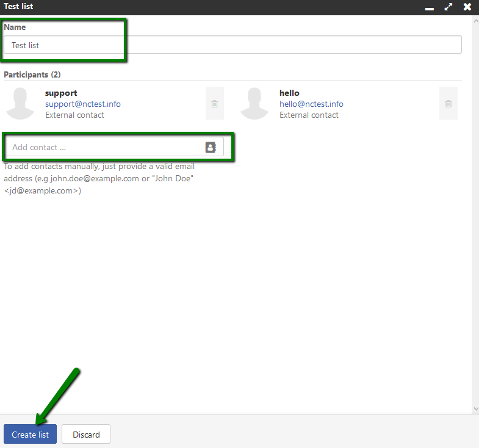
Task: Click the scrollbar down arrow
Action: click(475, 408)
